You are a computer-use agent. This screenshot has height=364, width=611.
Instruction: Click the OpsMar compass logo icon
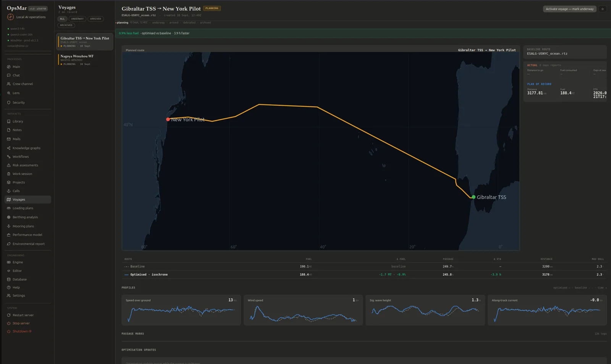pyautogui.click(x=10, y=17)
